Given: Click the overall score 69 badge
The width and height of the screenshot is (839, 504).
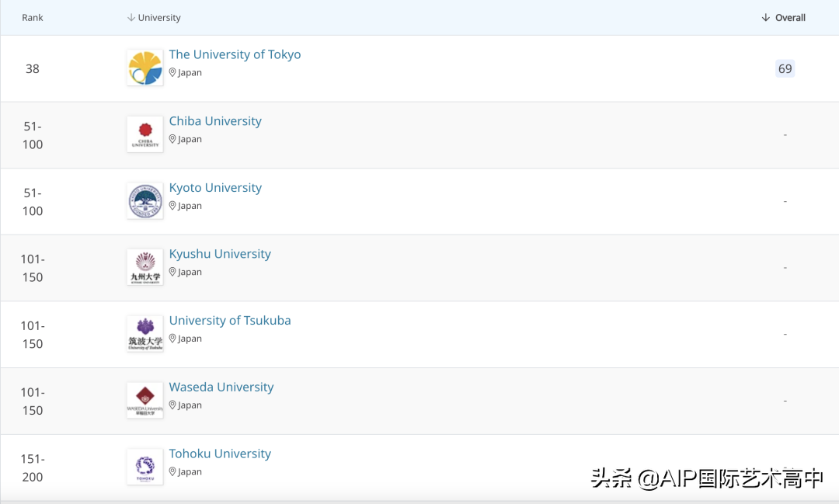Looking at the screenshot, I should click(x=785, y=69).
